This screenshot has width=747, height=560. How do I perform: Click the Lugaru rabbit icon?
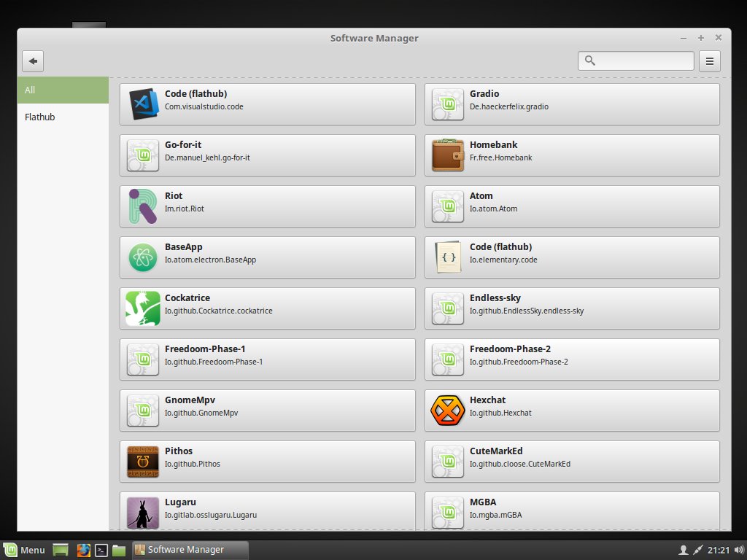[143, 512]
